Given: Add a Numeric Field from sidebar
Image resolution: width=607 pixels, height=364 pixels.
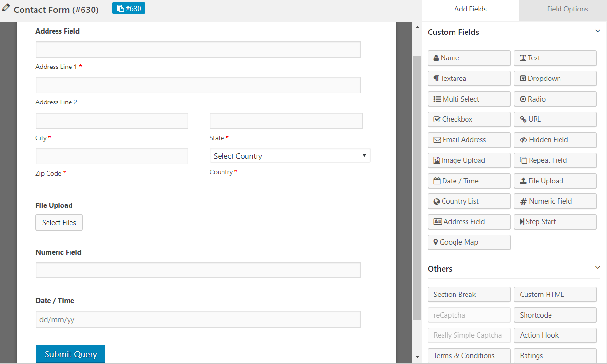Looking at the screenshot, I should 555,201.
